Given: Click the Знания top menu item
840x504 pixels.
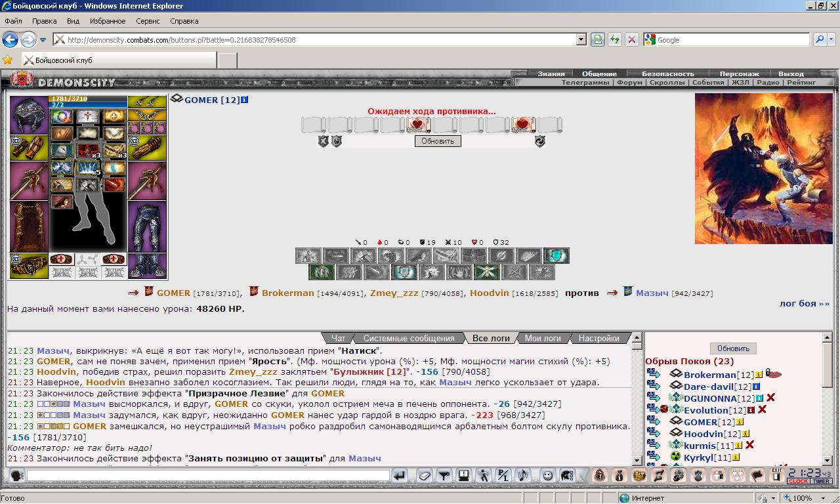Looking at the screenshot, I should (x=551, y=73).
